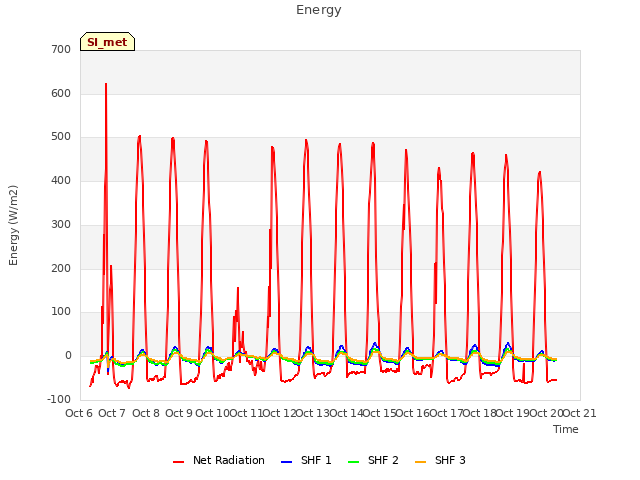Click the 0 y-axis tick label
The height and width of the screenshot is (480, 640).
68,356
